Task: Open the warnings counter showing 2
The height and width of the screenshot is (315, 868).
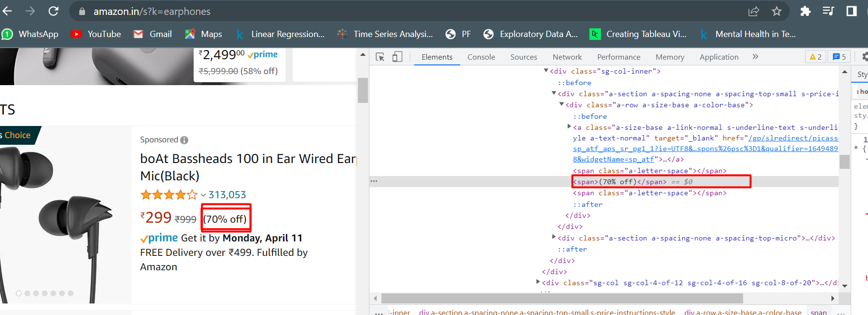Action: click(x=816, y=57)
